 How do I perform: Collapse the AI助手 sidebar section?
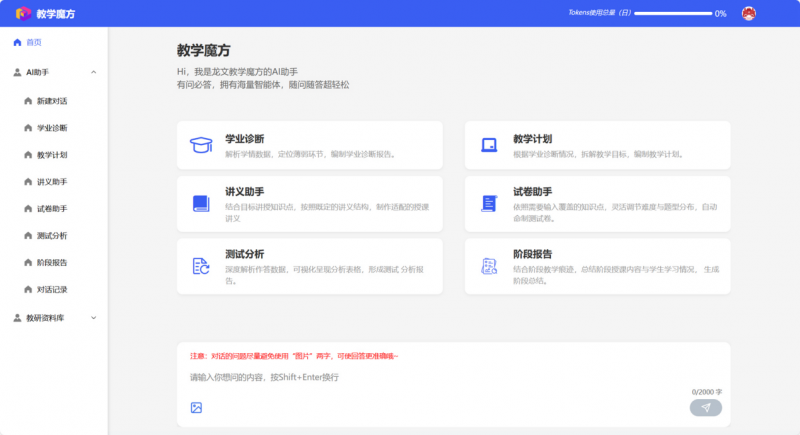[93, 72]
